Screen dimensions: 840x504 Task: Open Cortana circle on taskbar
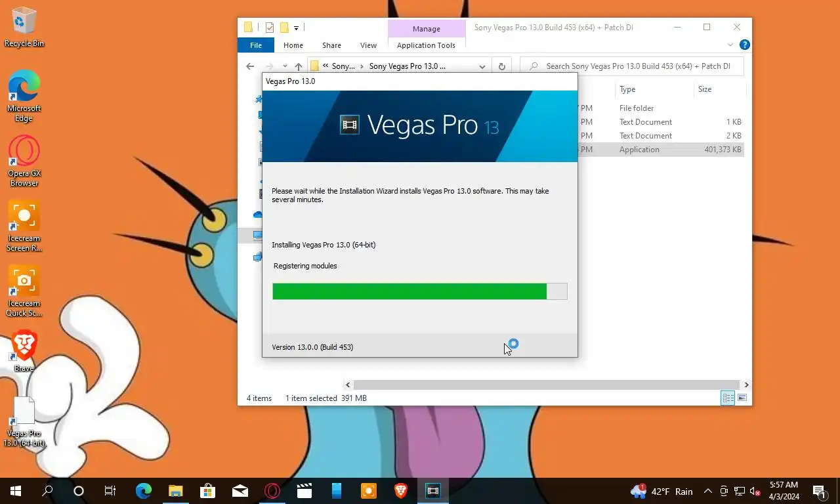point(79,491)
